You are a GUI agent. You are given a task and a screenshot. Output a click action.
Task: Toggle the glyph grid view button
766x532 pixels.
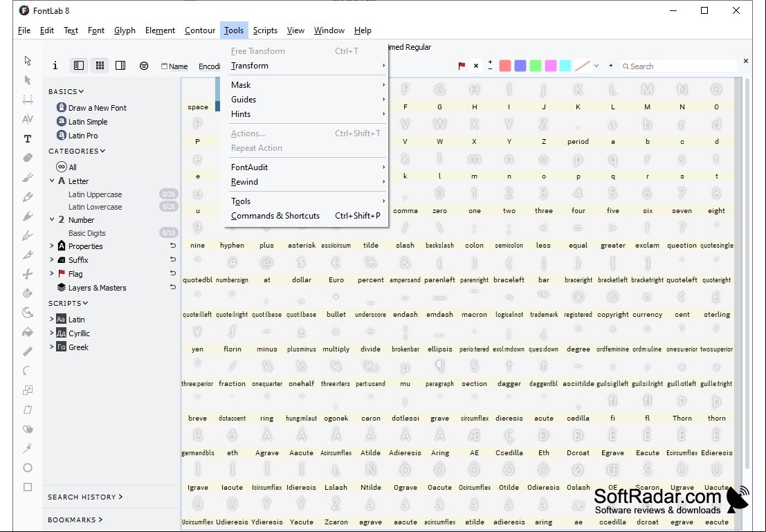(100, 66)
